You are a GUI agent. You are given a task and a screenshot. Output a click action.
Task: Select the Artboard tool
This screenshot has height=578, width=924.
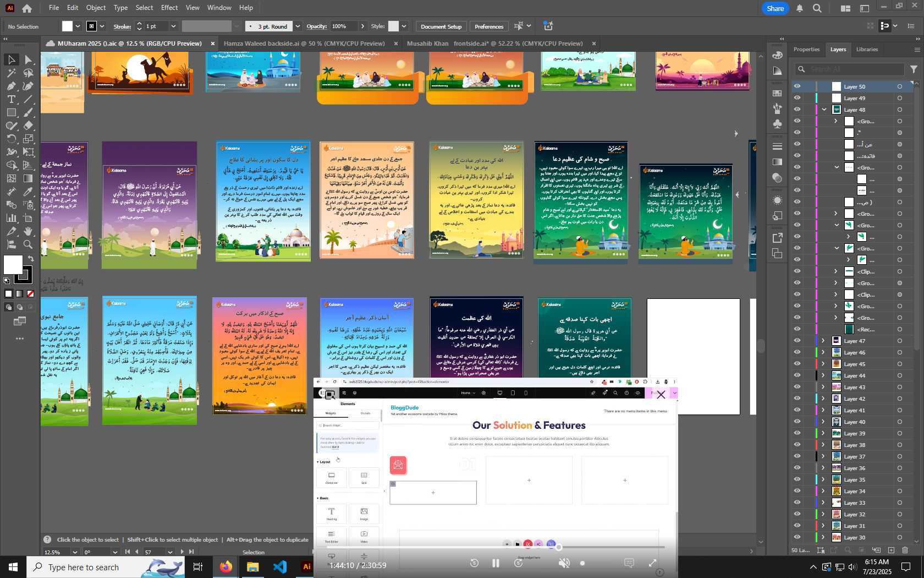(x=29, y=218)
